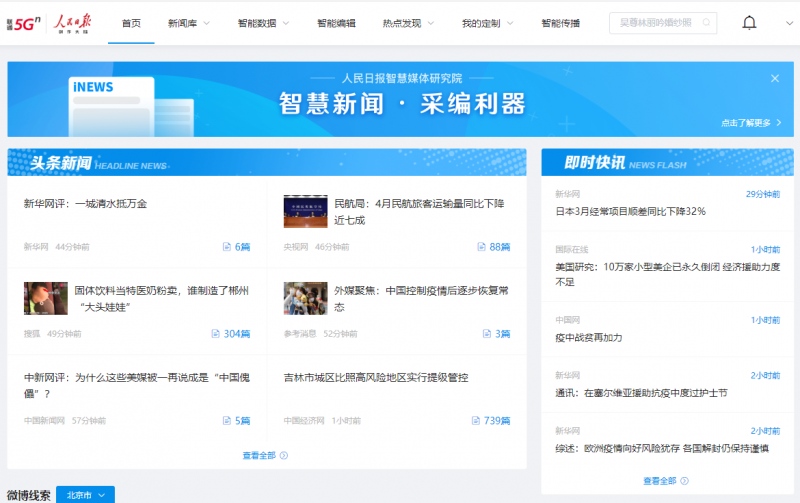The height and width of the screenshot is (503, 800).
Task: Open the 北京市 city selector
Action: (85, 494)
